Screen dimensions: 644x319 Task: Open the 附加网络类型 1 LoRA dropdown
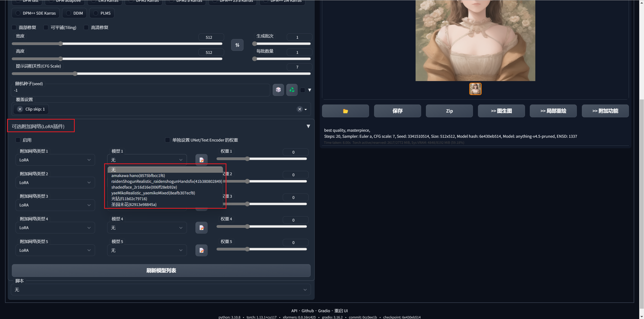(55, 160)
